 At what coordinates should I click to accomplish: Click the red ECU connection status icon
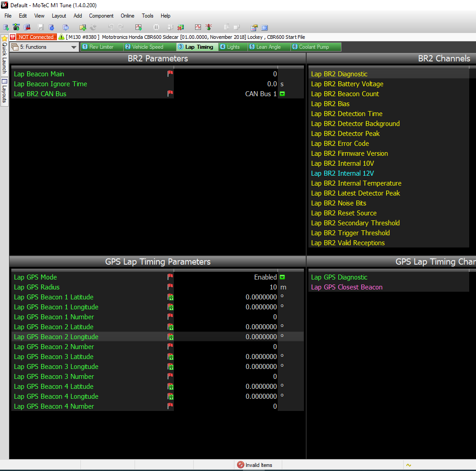[13, 37]
